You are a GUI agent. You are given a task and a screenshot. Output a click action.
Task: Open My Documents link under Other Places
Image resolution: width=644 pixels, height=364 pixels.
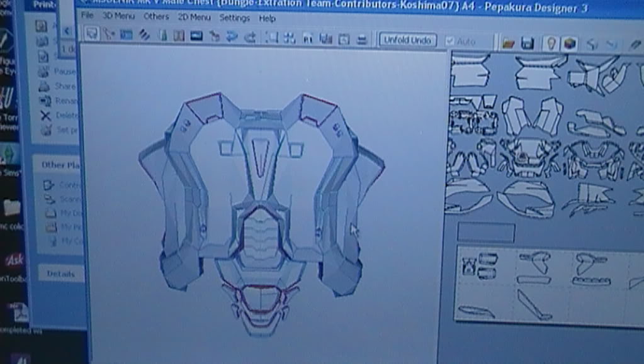tap(63, 213)
